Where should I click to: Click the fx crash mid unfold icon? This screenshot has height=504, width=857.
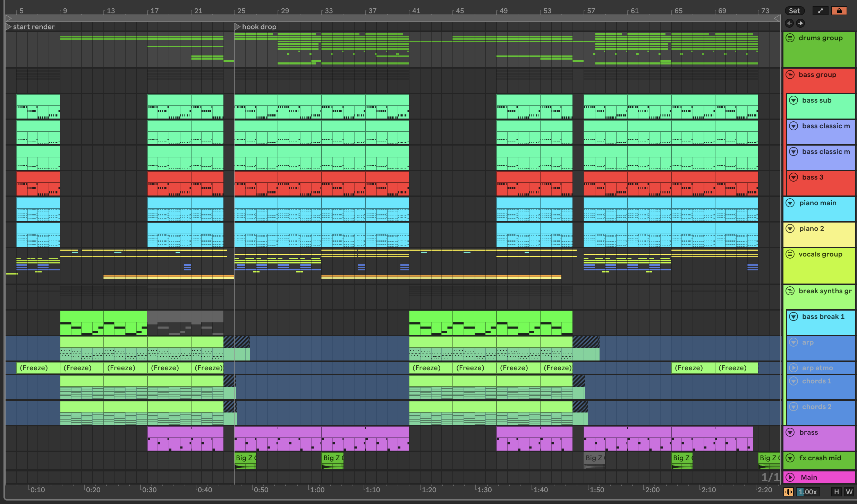pos(790,458)
